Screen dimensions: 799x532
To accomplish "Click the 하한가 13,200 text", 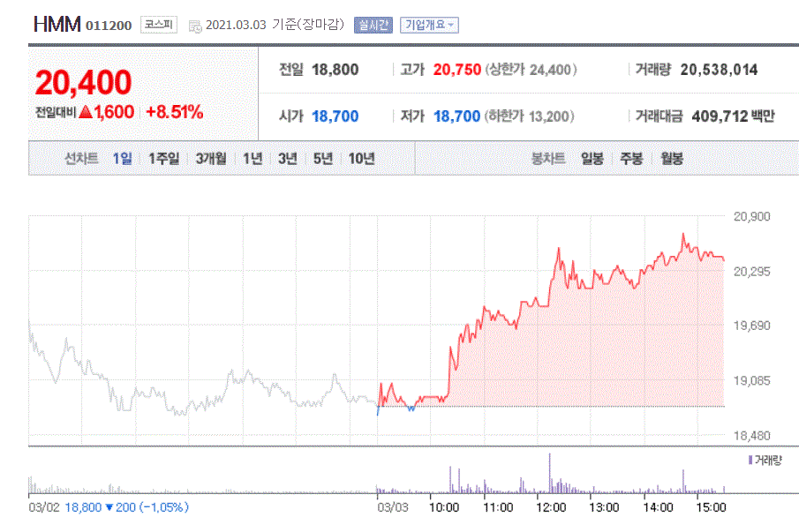I will pos(530,116).
